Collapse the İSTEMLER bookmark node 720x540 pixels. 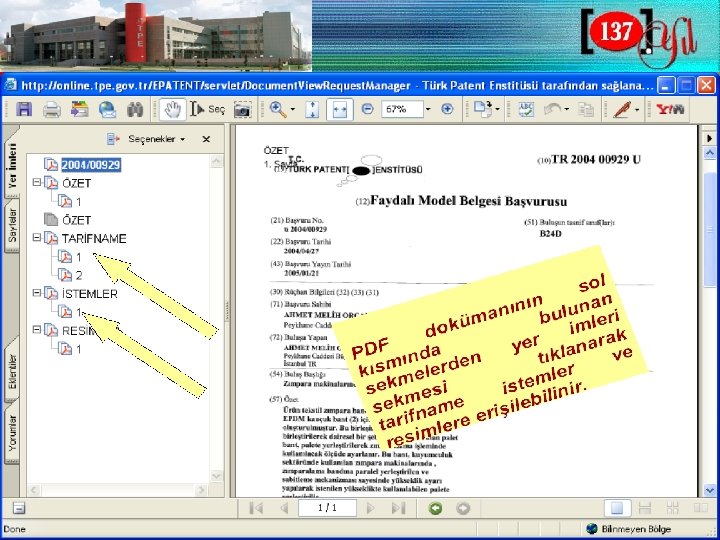click(x=37, y=292)
